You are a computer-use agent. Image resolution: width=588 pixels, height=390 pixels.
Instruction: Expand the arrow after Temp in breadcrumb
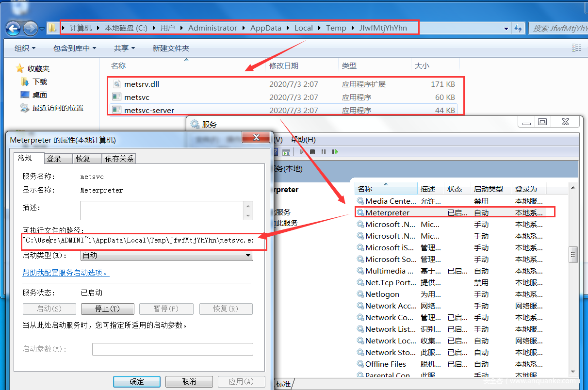tap(353, 28)
